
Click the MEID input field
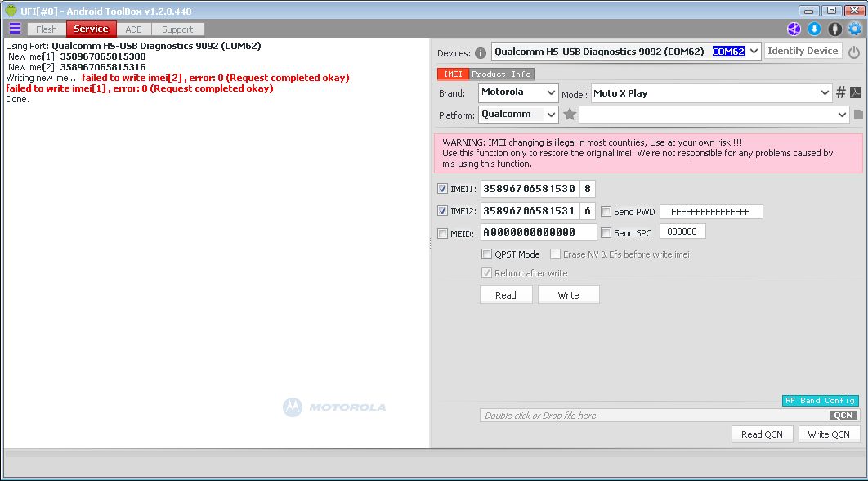(x=539, y=232)
